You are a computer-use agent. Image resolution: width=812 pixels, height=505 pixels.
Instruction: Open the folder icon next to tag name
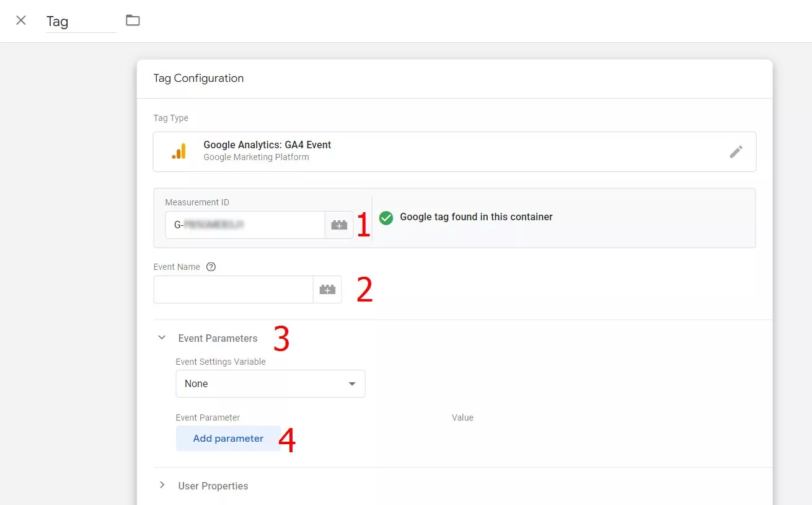(133, 20)
